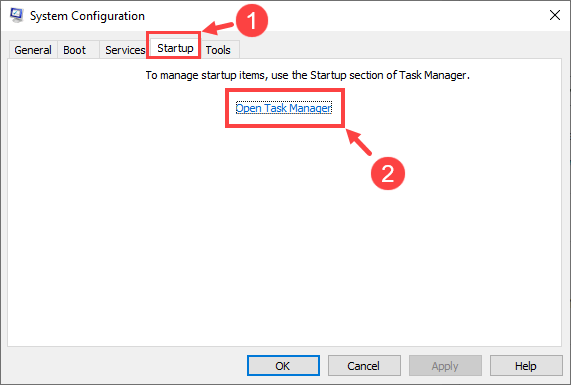Viewport: 571px width, 385px height.
Task: Click the empty title bar space
Action: coord(401,15)
